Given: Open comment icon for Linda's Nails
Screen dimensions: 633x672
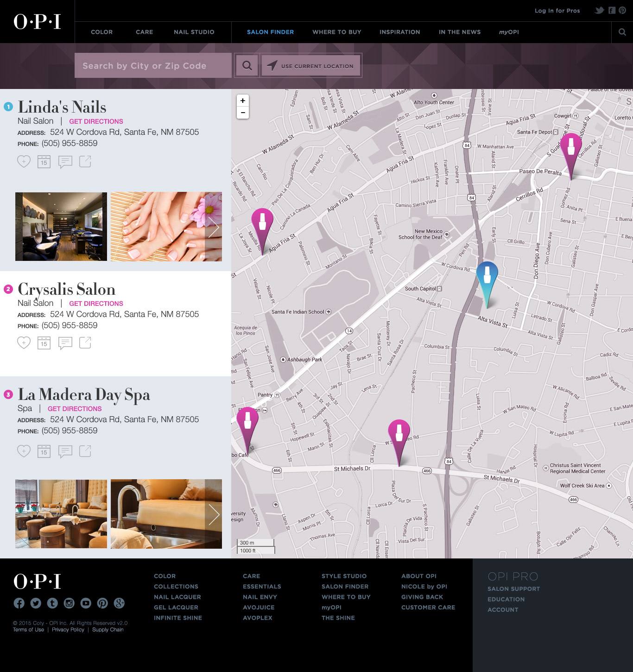Looking at the screenshot, I should pyautogui.click(x=65, y=162).
